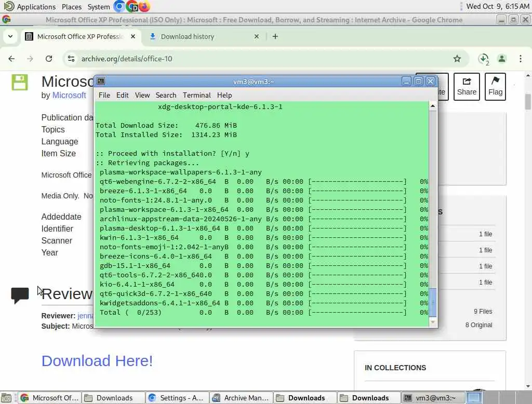Screen dimensions: 532x404
Task: Go forward in Chrome
Action: click(x=30, y=59)
